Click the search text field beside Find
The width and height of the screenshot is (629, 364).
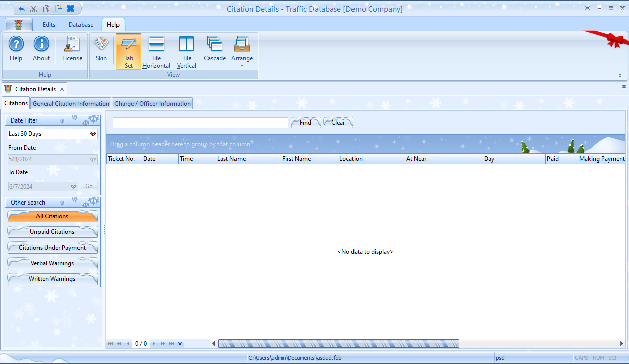(201, 123)
